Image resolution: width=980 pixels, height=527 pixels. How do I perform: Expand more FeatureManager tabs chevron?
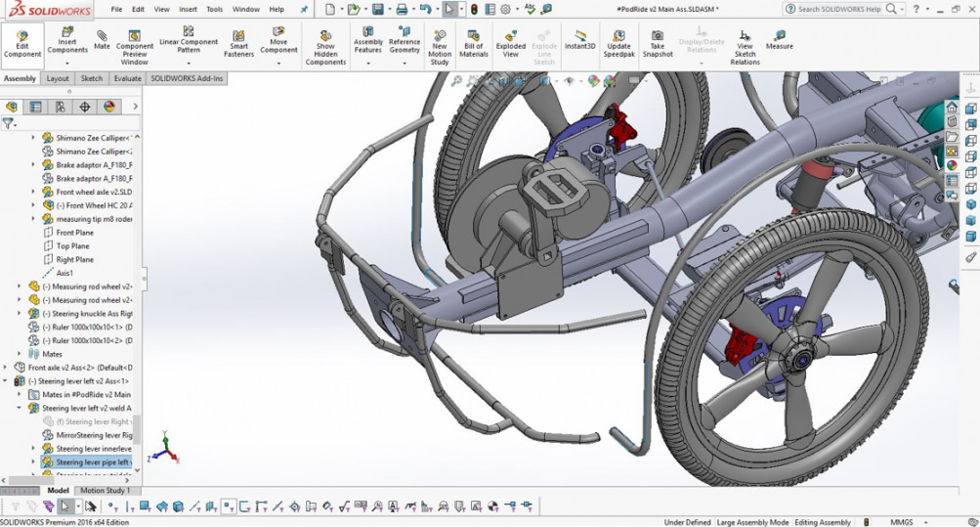tap(135, 107)
